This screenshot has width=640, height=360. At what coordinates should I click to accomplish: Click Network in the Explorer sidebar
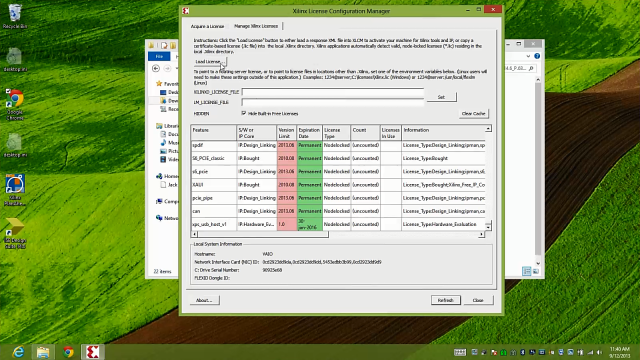(x=167, y=218)
